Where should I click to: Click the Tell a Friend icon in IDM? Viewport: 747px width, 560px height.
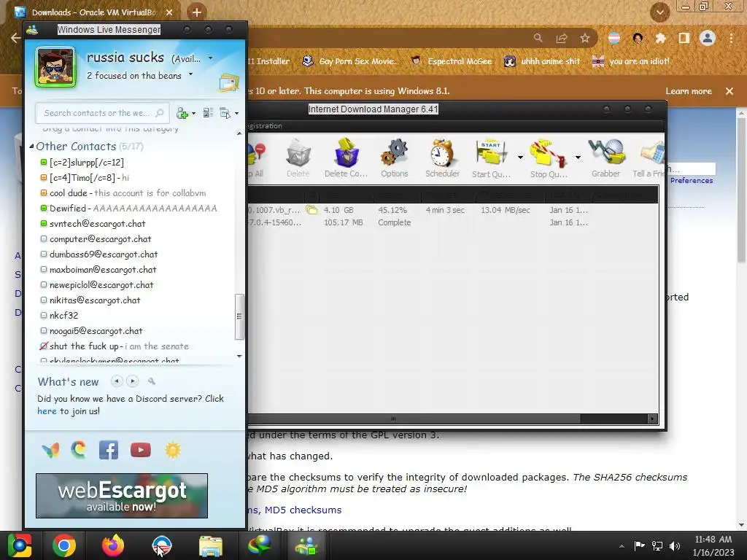point(649,157)
